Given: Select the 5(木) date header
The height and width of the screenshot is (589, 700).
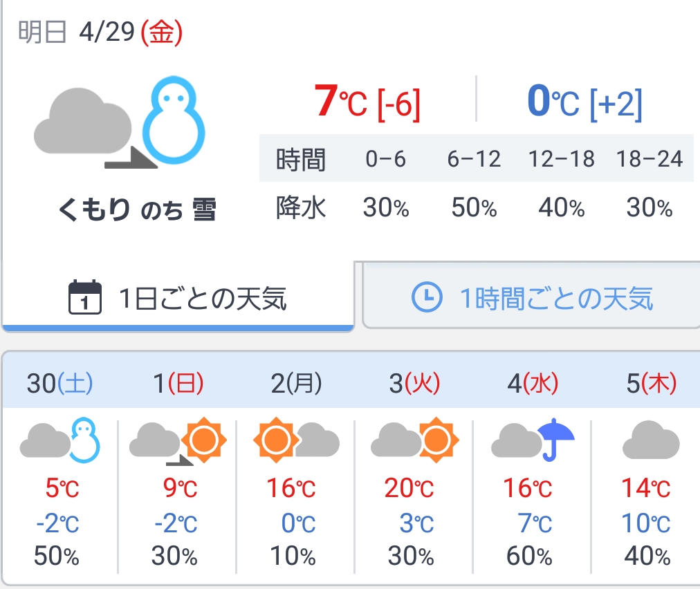Looking at the screenshot, I should (650, 383).
